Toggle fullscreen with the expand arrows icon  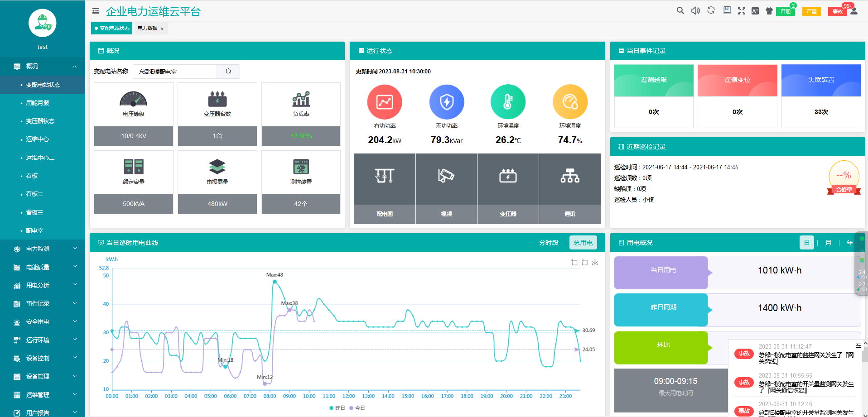click(x=741, y=11)
